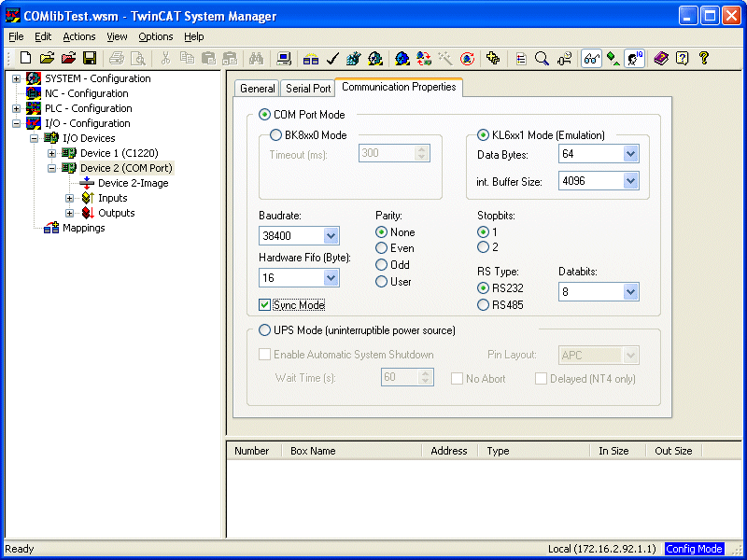This screenshot has width=747, height=560.
Task: Expand SYSTEM - Configuration node
Action: tap(16, 79)
